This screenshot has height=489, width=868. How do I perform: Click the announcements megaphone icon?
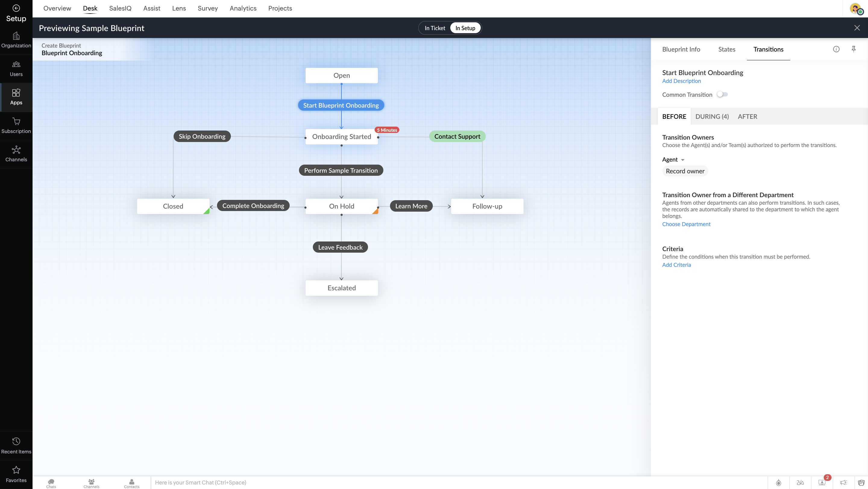843,483
